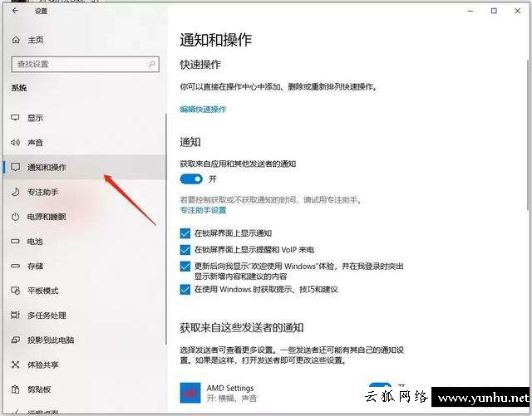This screenshot has height=416, width=532.
Task: Click the AMD Settings app icon
Action: point(190,393)
